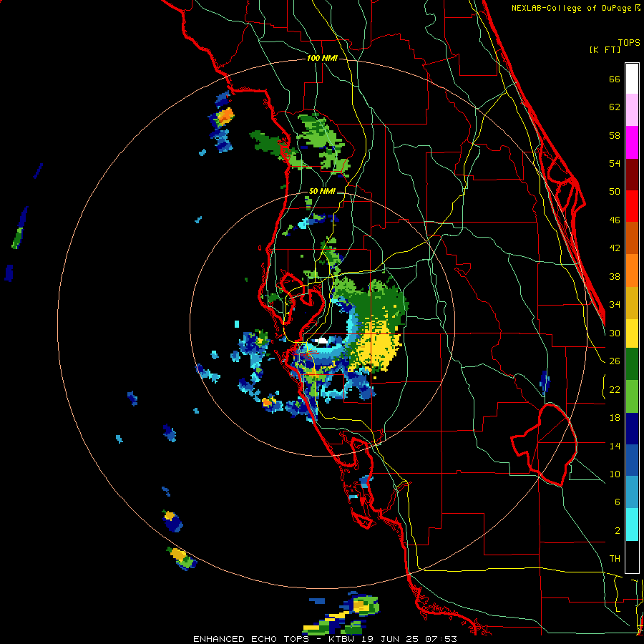Select the 42 legend value
644x644 pixels.
click(615, 248)
